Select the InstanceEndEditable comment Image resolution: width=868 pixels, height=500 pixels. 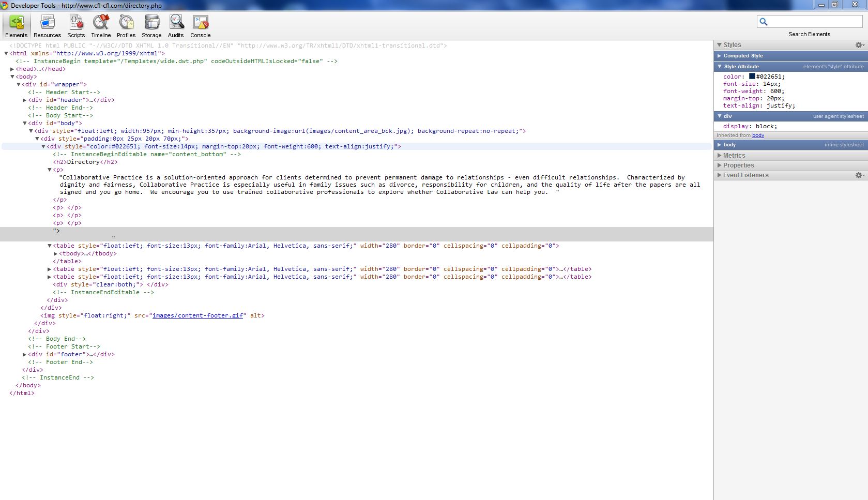pos(103,292)
